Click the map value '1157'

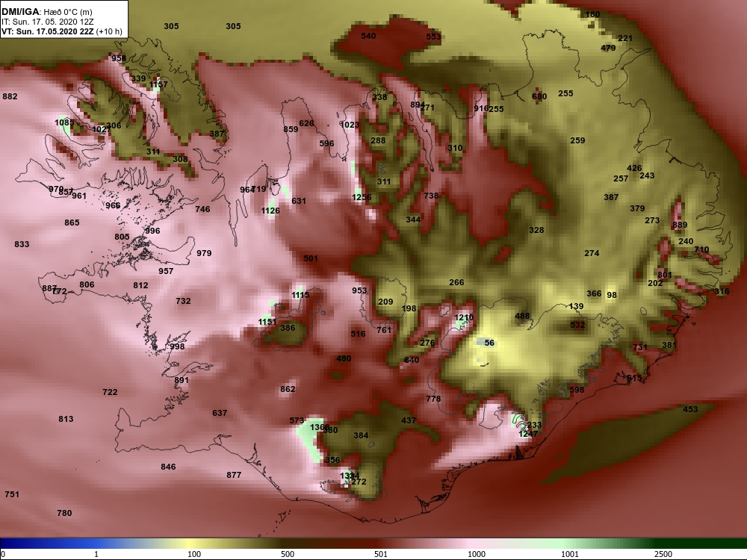(x=158, y=84)
